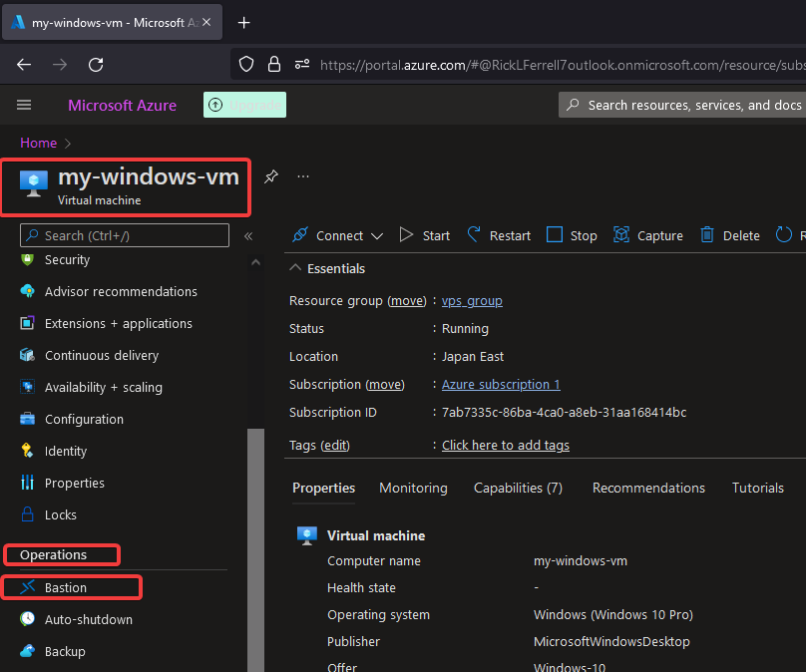Switch to the Recommendations tab

tap(648, 488)
